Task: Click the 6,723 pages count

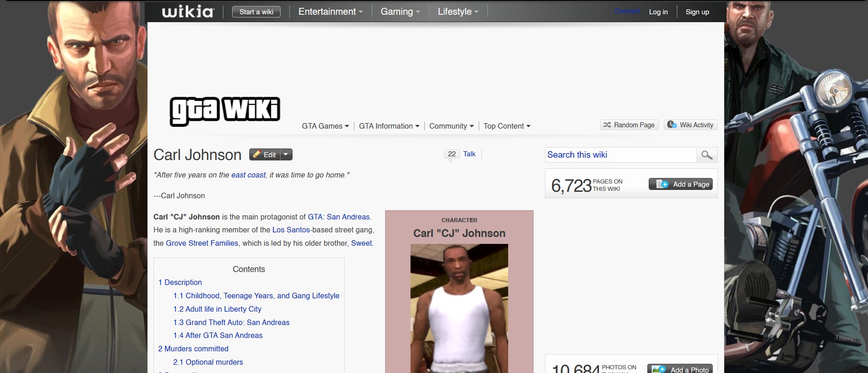Action: tap(571, 185)
